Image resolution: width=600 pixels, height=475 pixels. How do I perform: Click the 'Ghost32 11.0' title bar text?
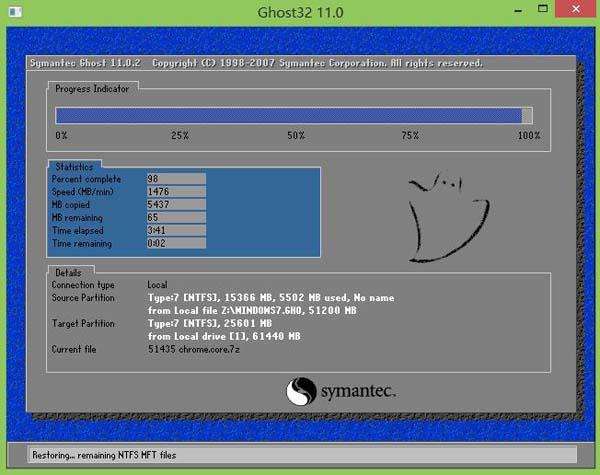300,12
